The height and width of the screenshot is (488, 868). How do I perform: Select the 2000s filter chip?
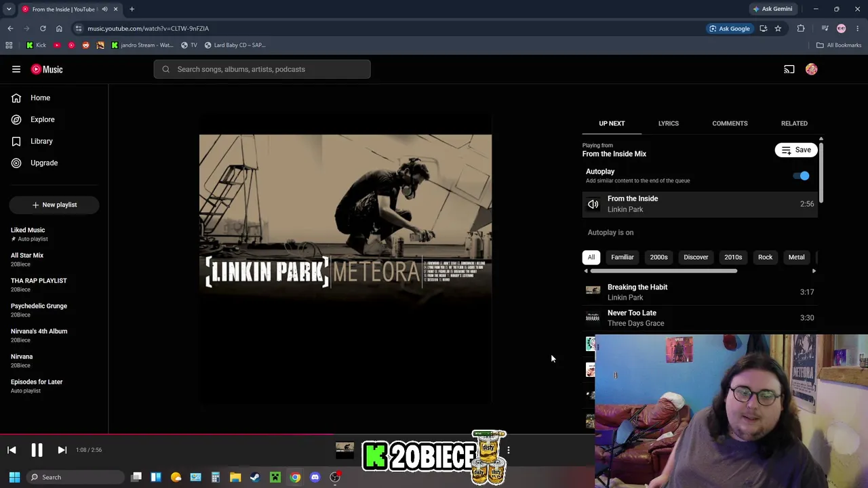(x=659, y=258)
